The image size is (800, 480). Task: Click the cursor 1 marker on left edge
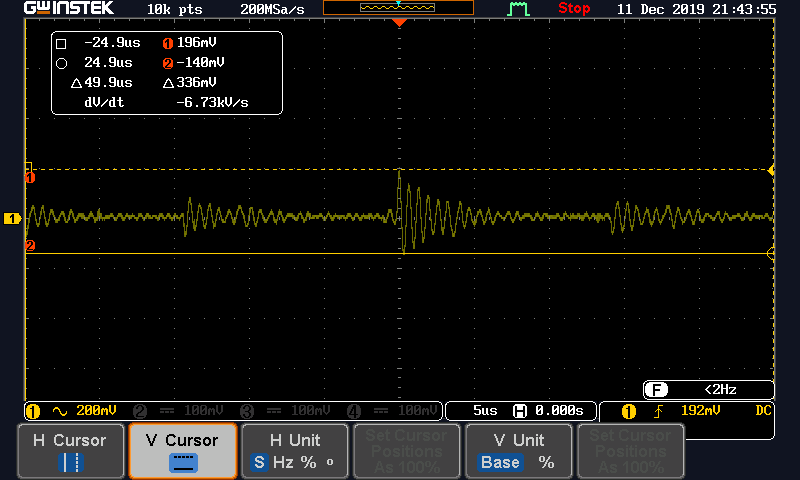30,178
